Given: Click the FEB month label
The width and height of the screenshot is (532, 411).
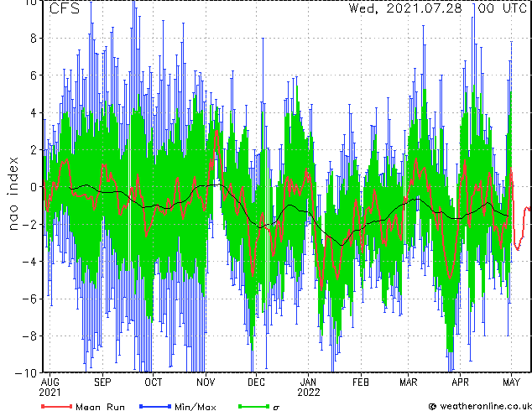Looking at the screenshot, I should [x=360, y=382].
